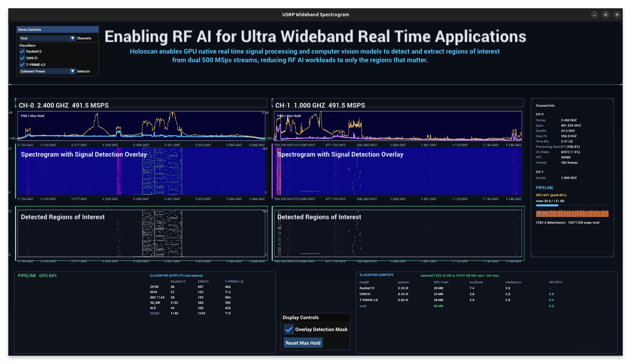Screen dimensions: 631x364
Task: Click the PIPELINE GPU 84% label at bottom left
Action: click(37, 276)
